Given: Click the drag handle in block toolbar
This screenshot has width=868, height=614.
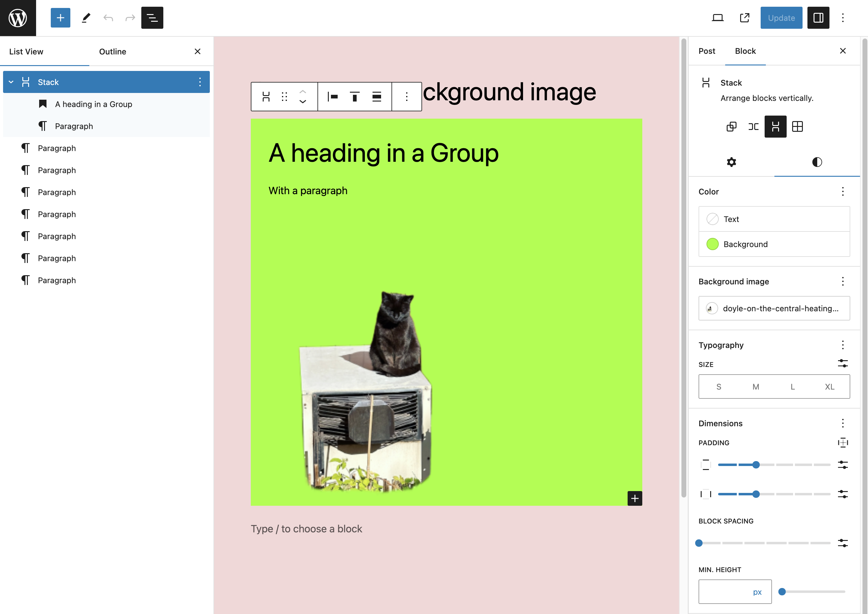Looking at the screenshot, I should click(x=284, y=97).
